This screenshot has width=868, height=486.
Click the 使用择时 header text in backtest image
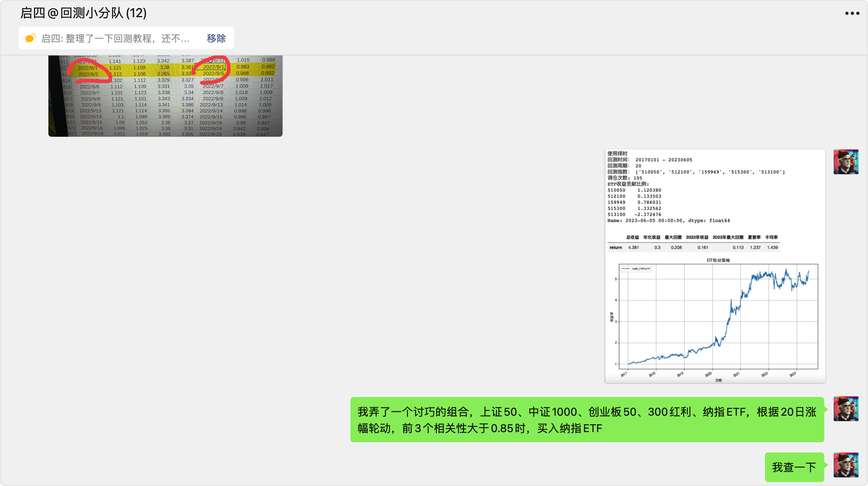point(617,154)
